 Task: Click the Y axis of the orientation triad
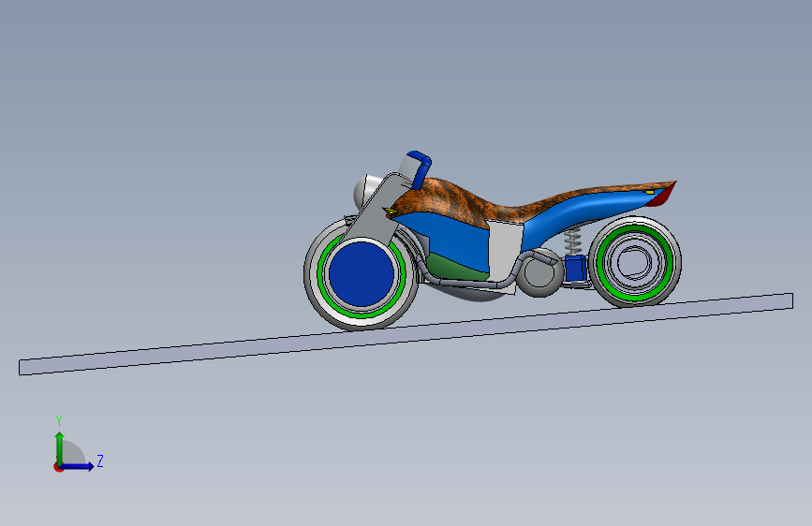[x=60, y=448]
